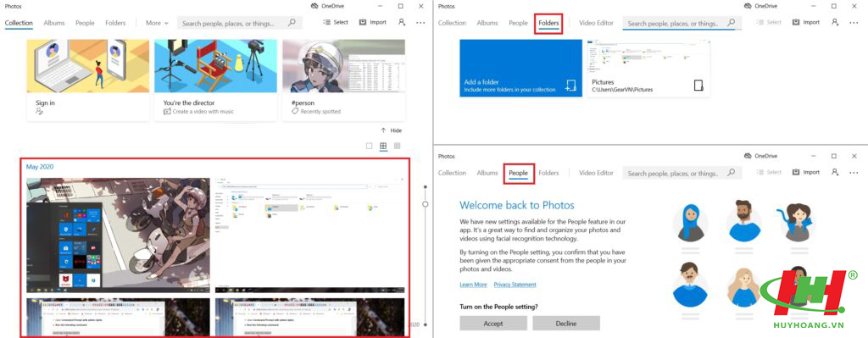
Task: Click Import button in left Photos window
Action: 373,22
